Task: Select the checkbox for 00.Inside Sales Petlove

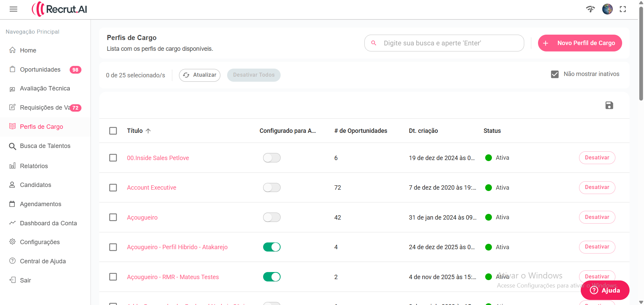Action: pyautogui.click(x=113, y=158)
